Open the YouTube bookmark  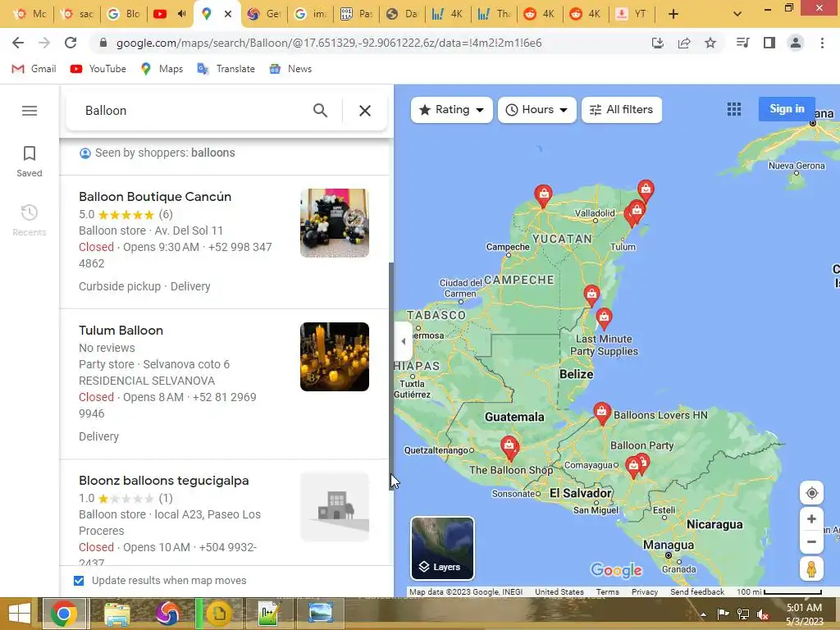pyautogui.click(x=98, y=69)
